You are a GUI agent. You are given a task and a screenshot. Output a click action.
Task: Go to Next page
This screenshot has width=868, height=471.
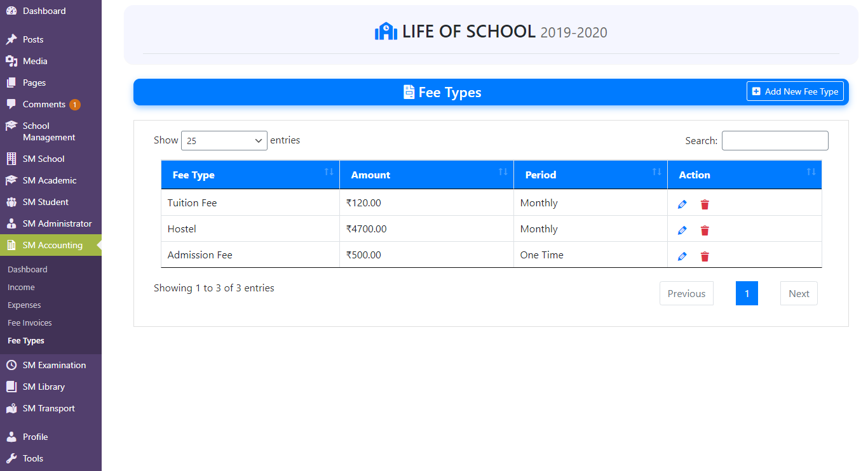pos(799,293)
